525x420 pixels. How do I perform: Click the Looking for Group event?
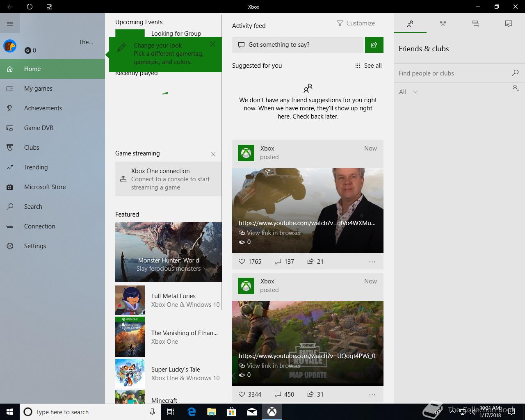(176, 34)
